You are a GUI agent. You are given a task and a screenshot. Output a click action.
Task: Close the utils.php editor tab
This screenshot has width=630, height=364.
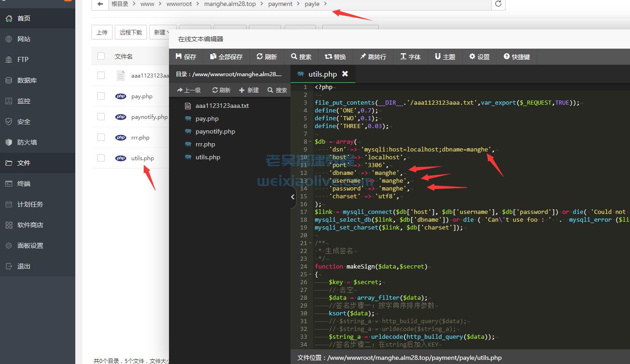click(x=345, y=74)
